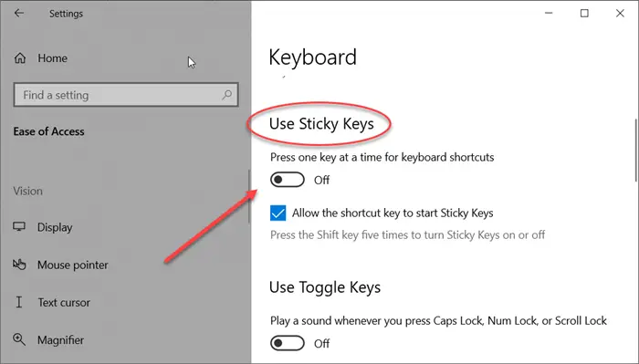Viewport: 639px width, 364px height.
Task: Maximize the Settings window
Action: (584, 13)
